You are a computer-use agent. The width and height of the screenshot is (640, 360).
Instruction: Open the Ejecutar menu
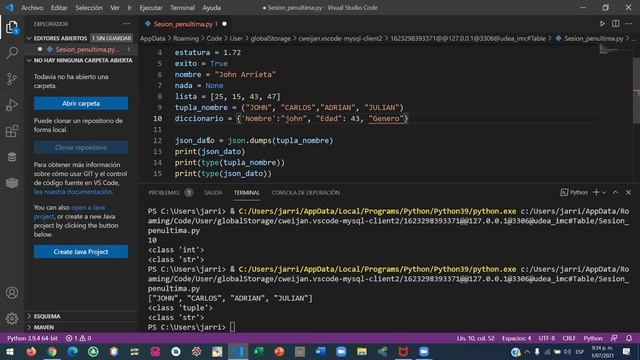[x=151, y=7]
